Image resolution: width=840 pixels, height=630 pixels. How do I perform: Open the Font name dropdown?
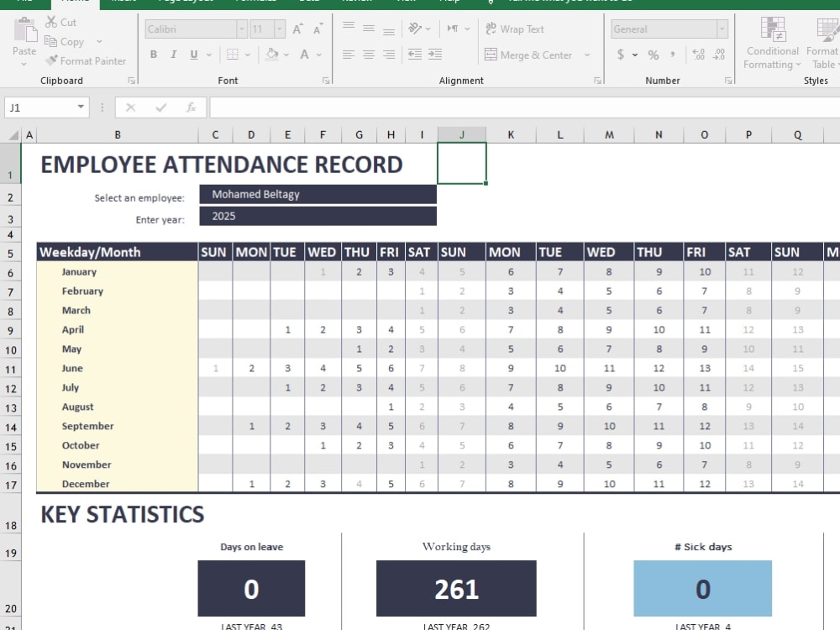coord(242,29)
